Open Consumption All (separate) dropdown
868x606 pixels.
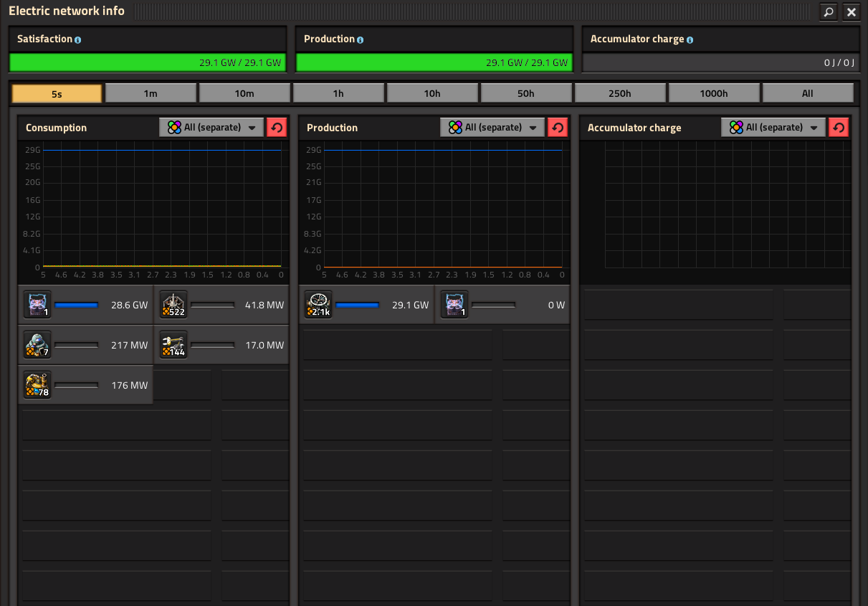(x=211, y=128)
